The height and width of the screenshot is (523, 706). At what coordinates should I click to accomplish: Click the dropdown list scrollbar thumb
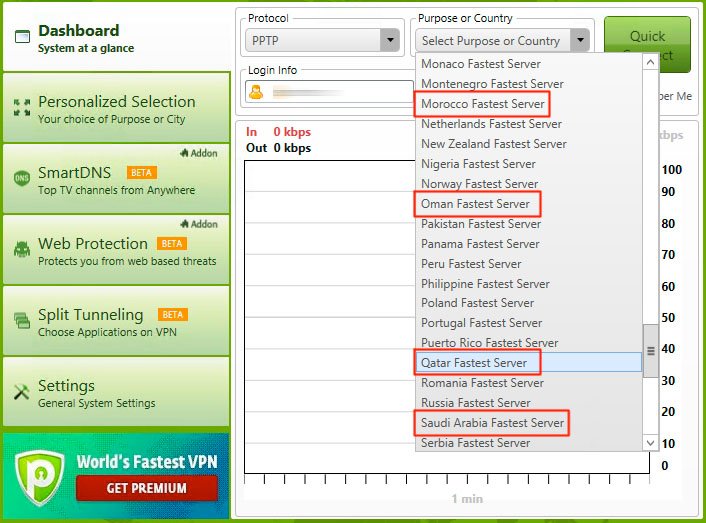pyautogui.click(x=651, y=351)
